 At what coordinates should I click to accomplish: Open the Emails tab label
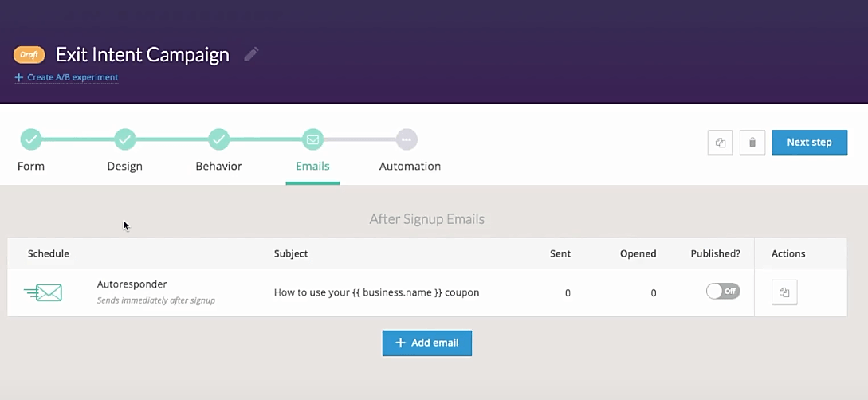point(312,167)
